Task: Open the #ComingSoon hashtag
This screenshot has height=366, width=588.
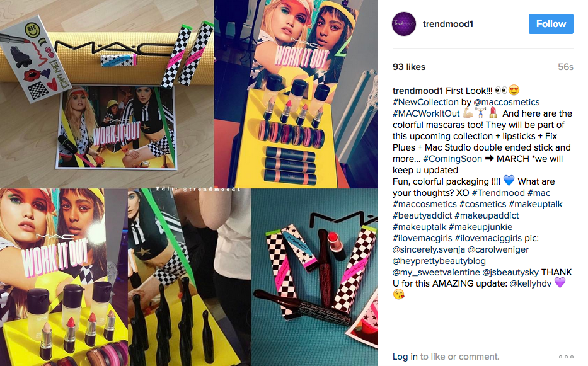Action: (x=453, y=159)
